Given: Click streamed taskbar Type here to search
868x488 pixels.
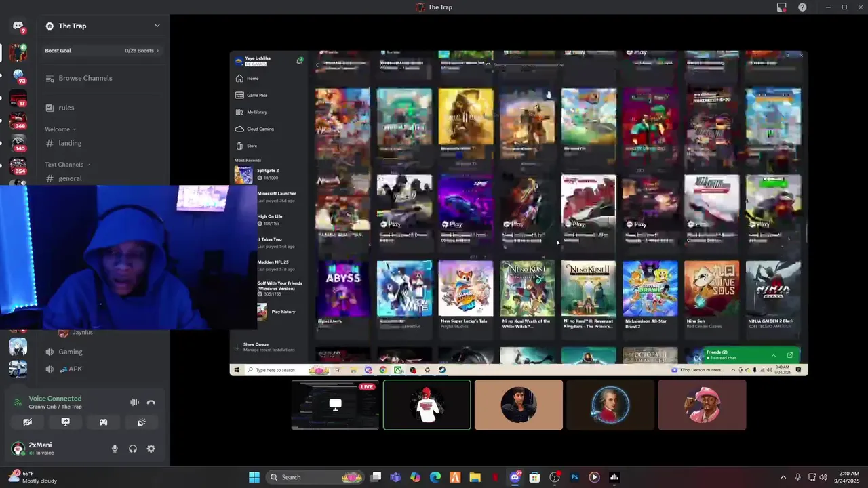Looking at the screenshot, I should tap(275, 370).
